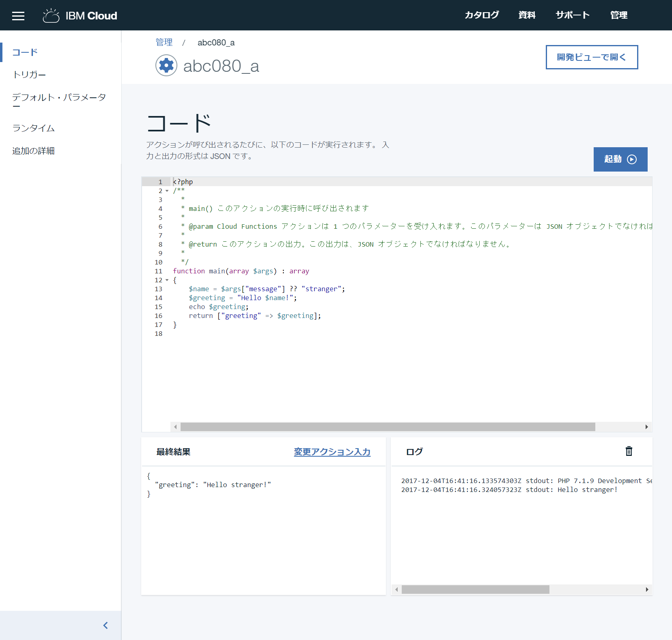Click the '@param Cloud Functions' comment line
Screen dimensions: 672x640
pyautogui.click(x=417, y=226)
